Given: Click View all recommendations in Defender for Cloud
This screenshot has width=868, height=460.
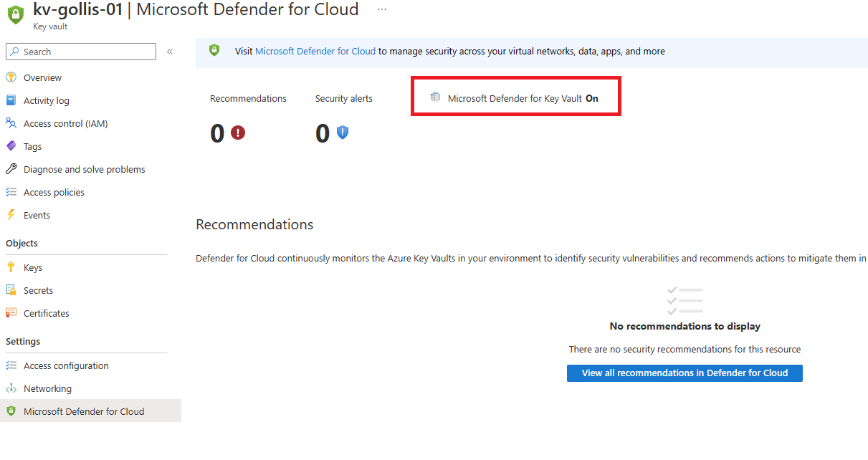Looking at the screenshot, I should tap(685, 373).
